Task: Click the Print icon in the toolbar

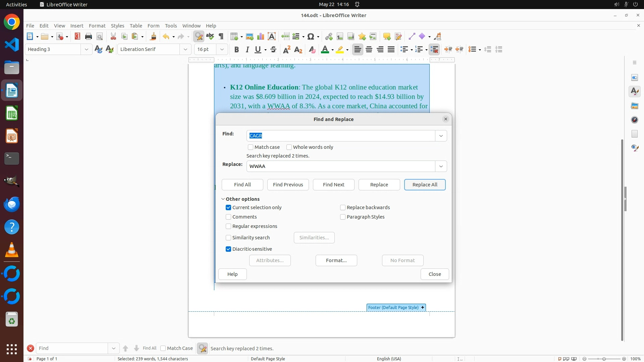Action: click(x=89, y=37)
